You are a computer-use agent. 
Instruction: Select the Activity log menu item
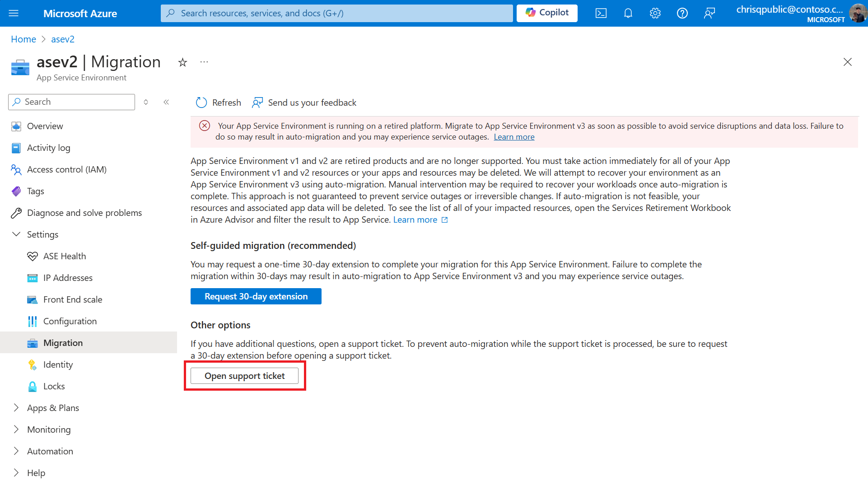click(49, 147)
